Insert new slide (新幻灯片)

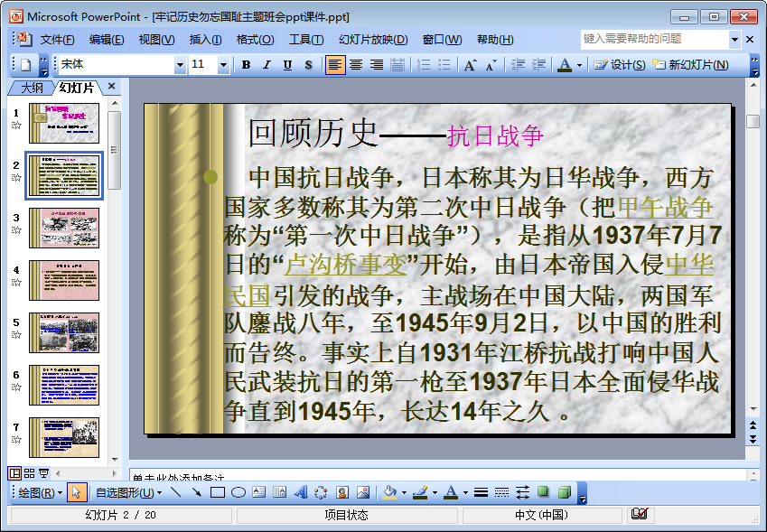click(x=690, y=64)
